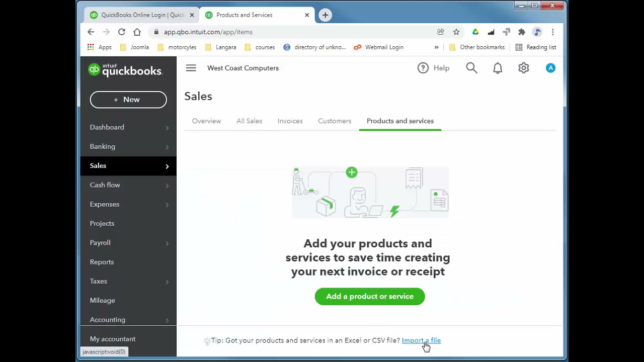
Task: Switch to the All Sales tab
Action: [x=249, y=121]
